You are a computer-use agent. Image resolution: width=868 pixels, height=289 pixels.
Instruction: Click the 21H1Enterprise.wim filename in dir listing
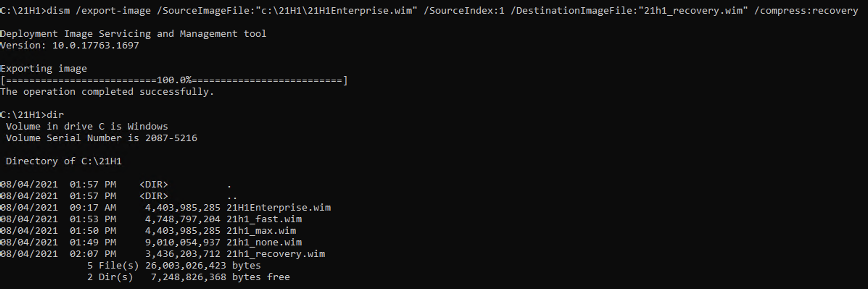(x=278, y=208)
